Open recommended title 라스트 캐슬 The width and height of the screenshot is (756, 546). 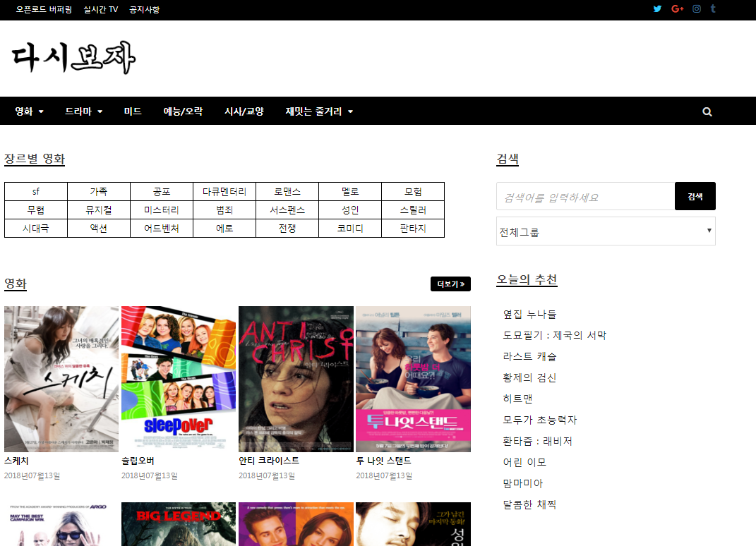coord(529,357)
